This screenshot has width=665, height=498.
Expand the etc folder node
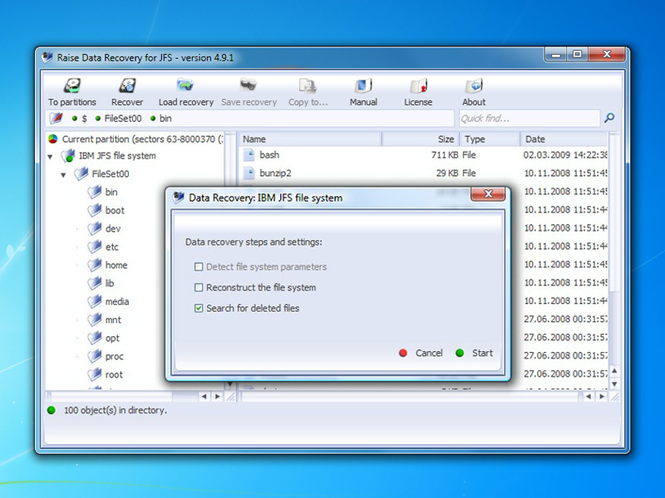point(77,247)
